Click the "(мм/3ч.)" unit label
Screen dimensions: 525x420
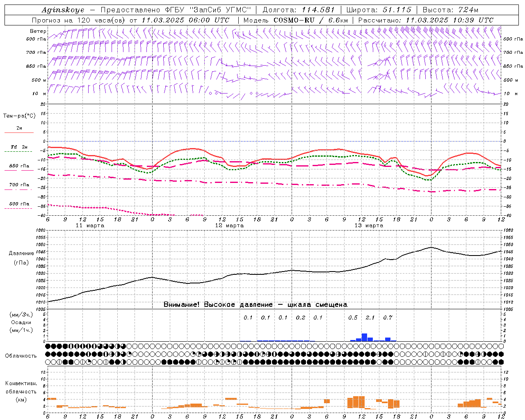coord(21,315)
